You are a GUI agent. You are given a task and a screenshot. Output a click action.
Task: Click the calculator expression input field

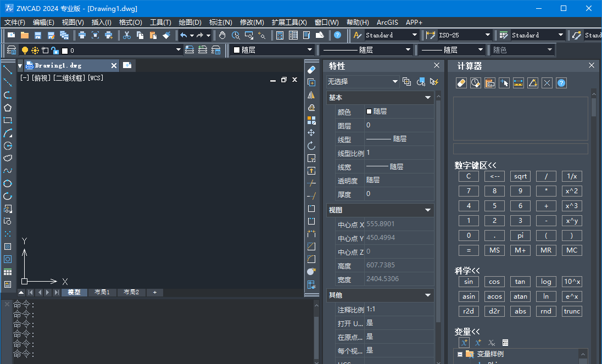tap(520, 148)
